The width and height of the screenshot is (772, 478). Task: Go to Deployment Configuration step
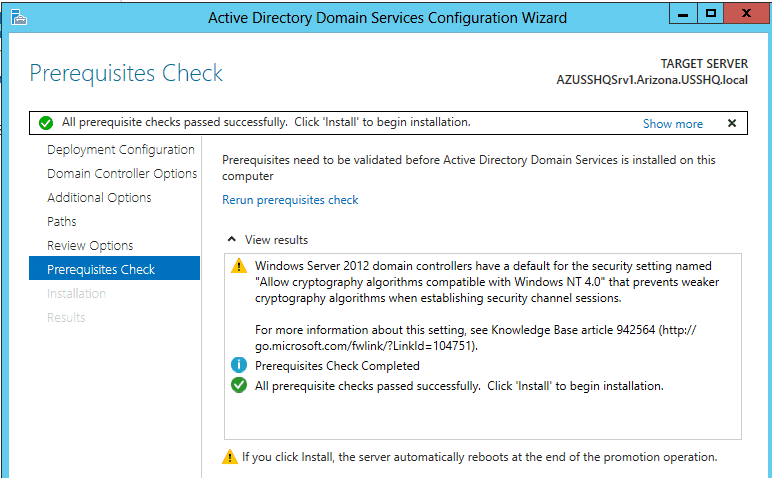121,150
